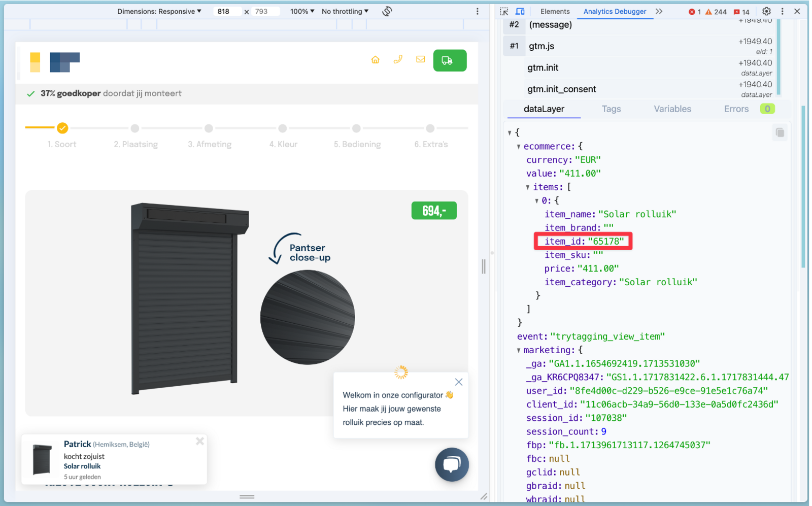Open the chat bubble widget
This screenshot has width=812, height=506.
point(451,464)
